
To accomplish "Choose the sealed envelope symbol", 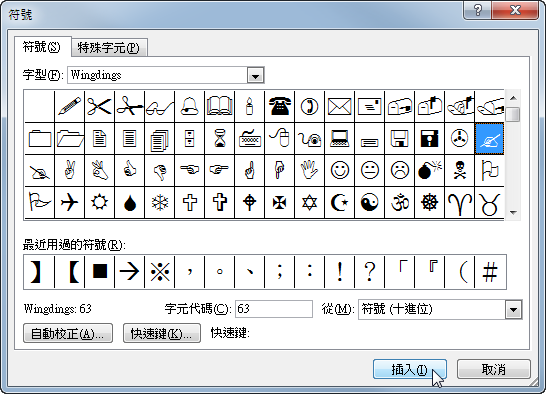I will click(x=339, y=106).
